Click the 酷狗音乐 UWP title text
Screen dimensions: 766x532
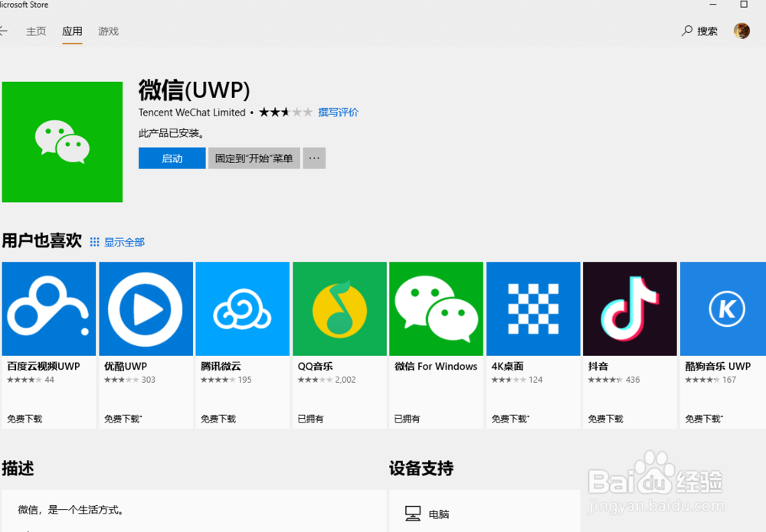718,366
